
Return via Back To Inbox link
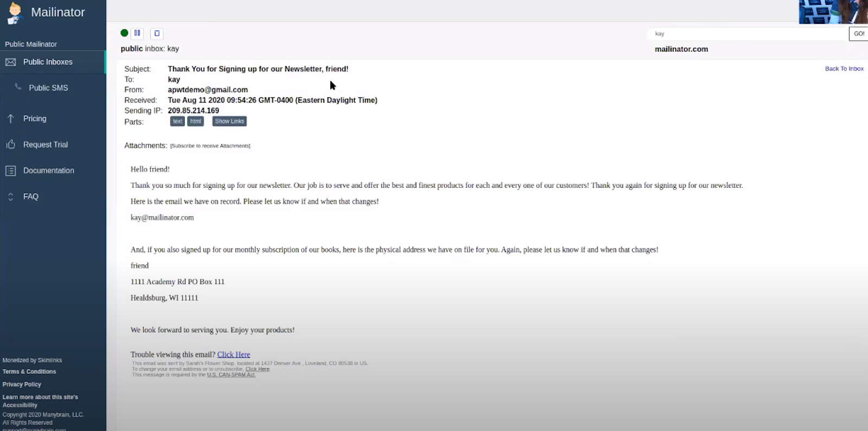tap(844, 68)
